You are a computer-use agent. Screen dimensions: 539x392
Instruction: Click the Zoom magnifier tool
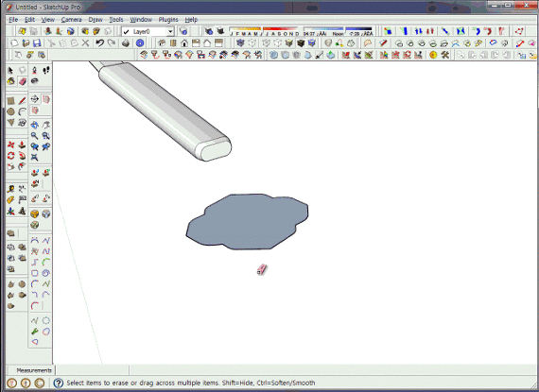[34, 136]
